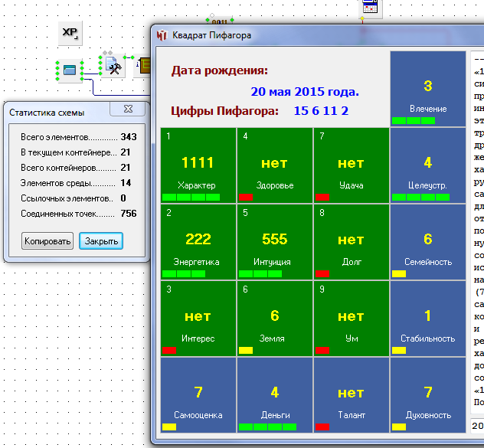Click the Копировать button
This screenshot has width=484, height=448.
(47, 241)
